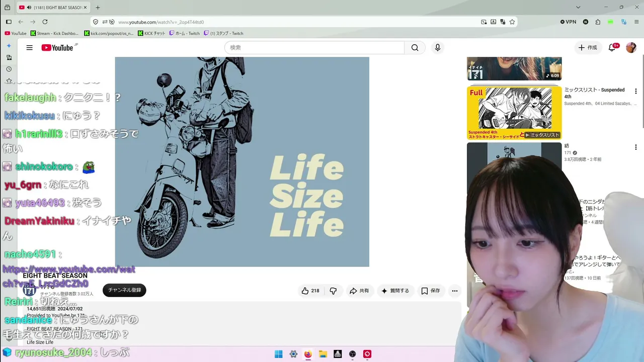Image resolution: width=644 pixels, height=362 pixels.
Task: Toggle the browser sidebar panel button
Action: pyautogui.click(x=9, y=22)
